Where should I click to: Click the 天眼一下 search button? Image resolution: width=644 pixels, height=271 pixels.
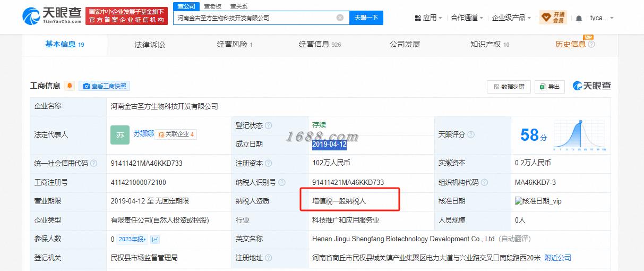(366, 18)
